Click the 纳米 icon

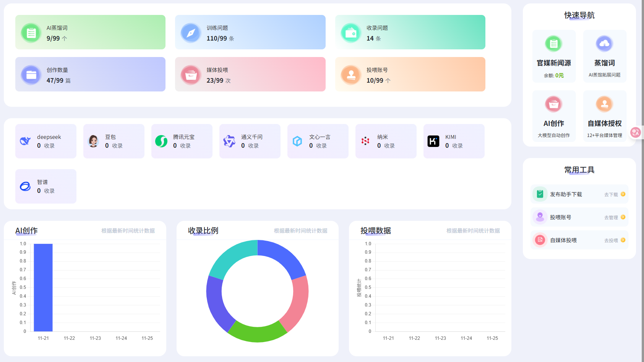365,141
